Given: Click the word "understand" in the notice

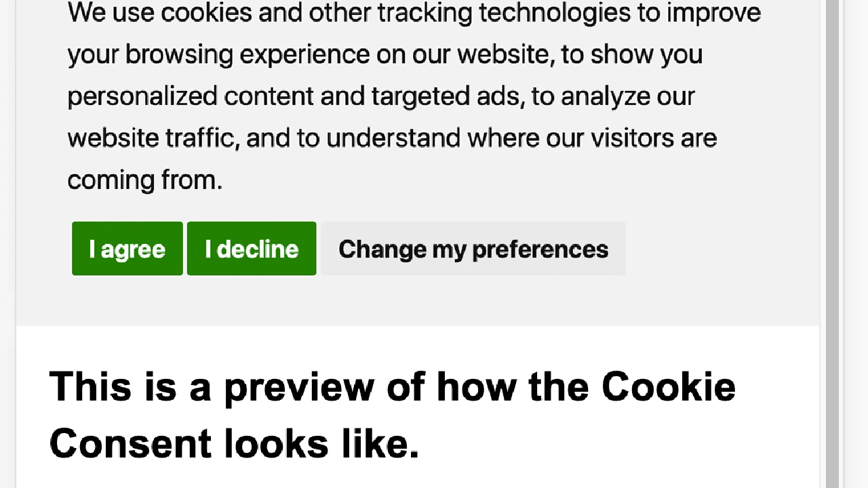Looking at the screenshot, I should click(393, 138).
